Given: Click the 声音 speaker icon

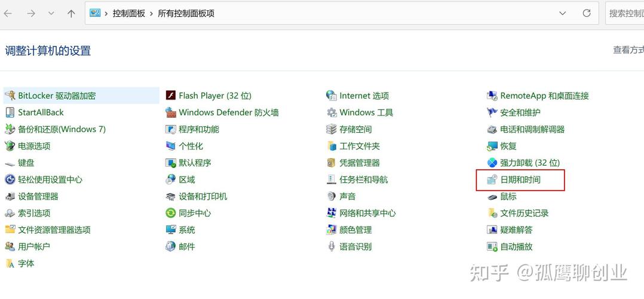Looking at the screenshot, I should [x=332, y=196].
